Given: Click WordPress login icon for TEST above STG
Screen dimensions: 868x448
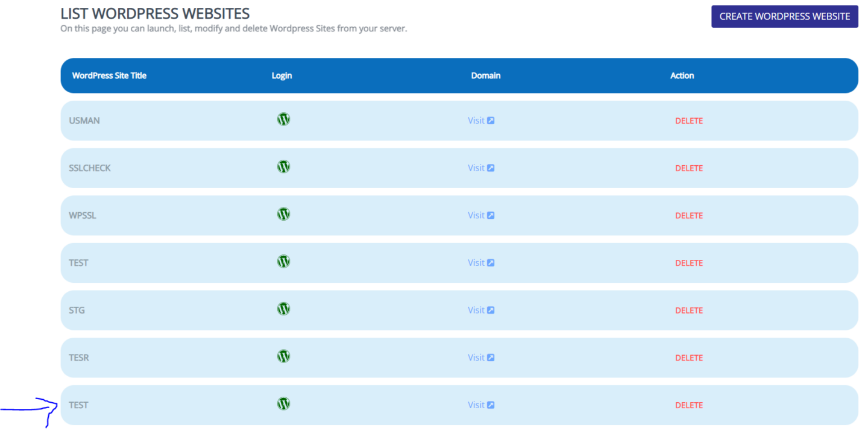Looking at the screenshot, I should 283,262.
